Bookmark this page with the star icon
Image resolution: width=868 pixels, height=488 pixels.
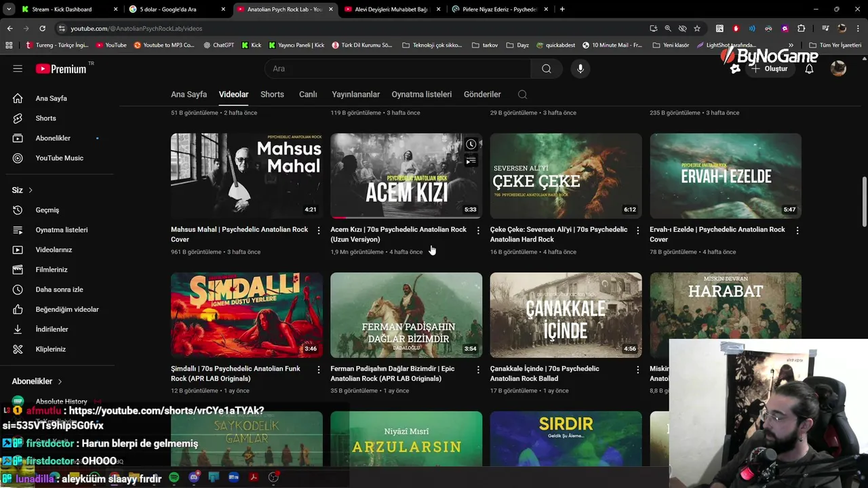point(697,28)
